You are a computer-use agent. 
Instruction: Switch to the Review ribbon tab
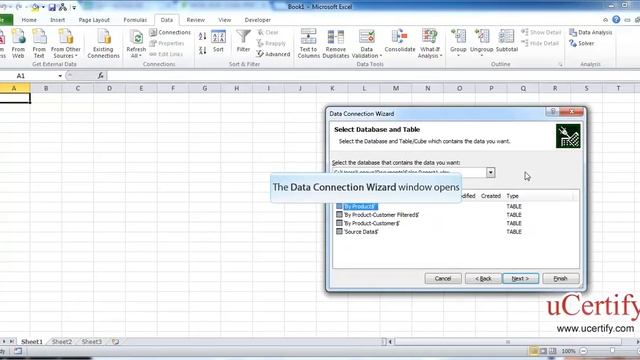click(x=196, y=20)
